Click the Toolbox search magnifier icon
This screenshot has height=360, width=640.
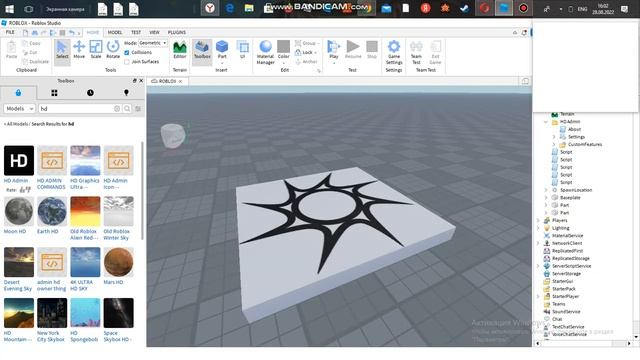[127, 109]
